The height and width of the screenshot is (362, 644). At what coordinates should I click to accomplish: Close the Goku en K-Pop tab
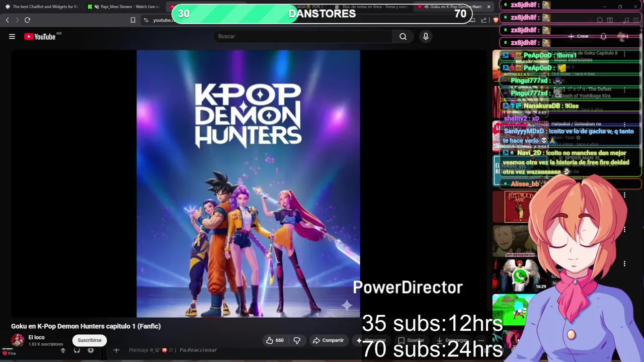click(489, 7)
